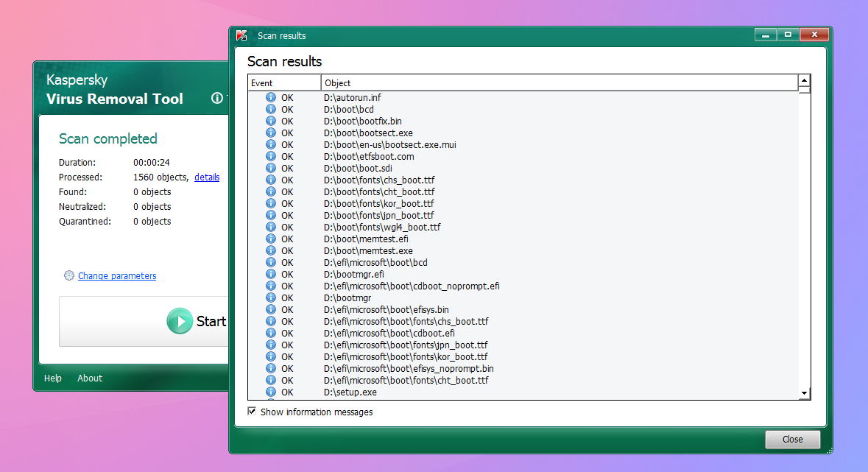The height and width of the screenshot is (472, 868).
Task: Open the About menu item
Action: (x=90, y=378)
